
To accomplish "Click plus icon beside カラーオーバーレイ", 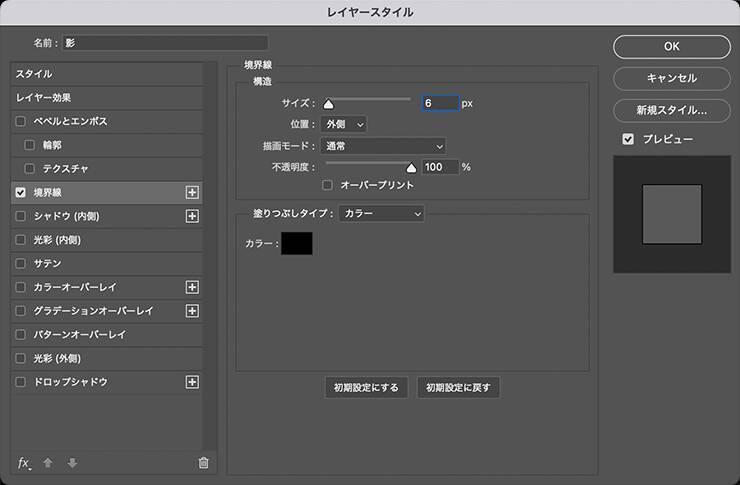I will [x=193, y=287].
